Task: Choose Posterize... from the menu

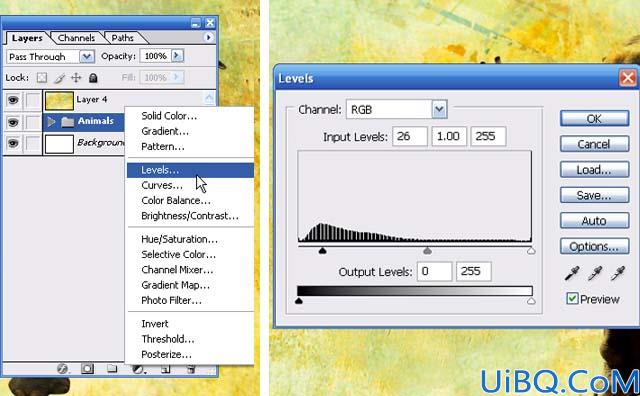Action: (x=190, y=354)
